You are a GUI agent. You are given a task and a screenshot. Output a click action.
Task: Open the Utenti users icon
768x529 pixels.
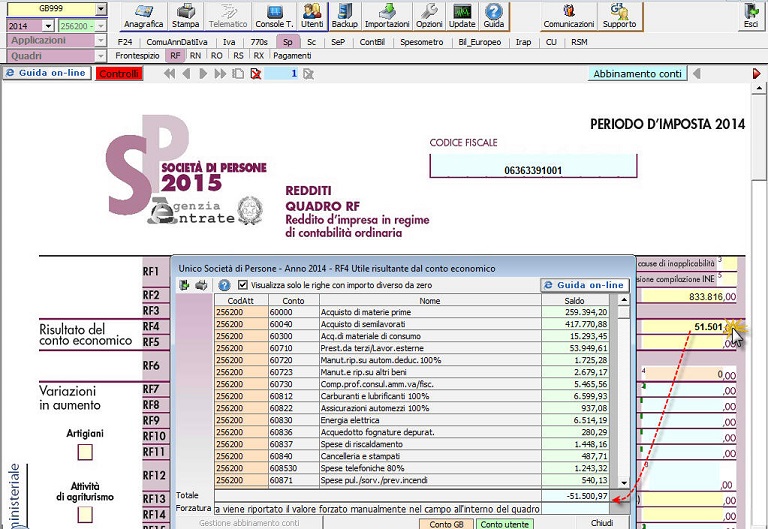pyautogui.click(x=312, y=16)
